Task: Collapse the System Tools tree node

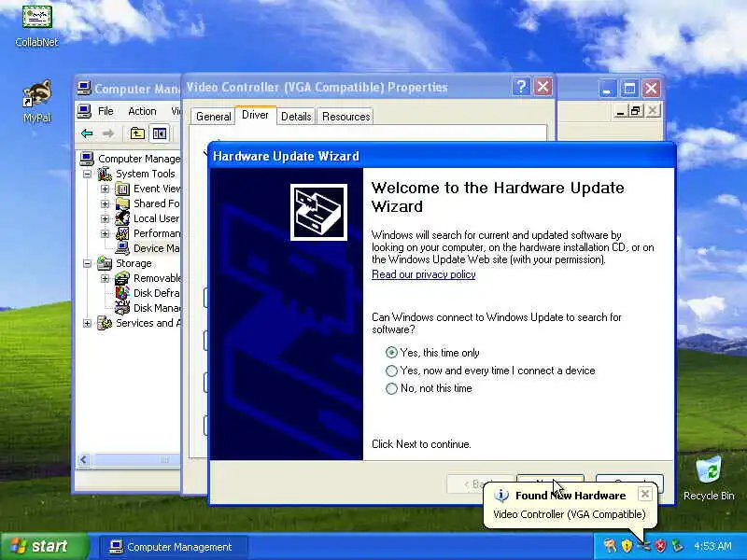Action: pyautogui.click(x=87, y=174)
